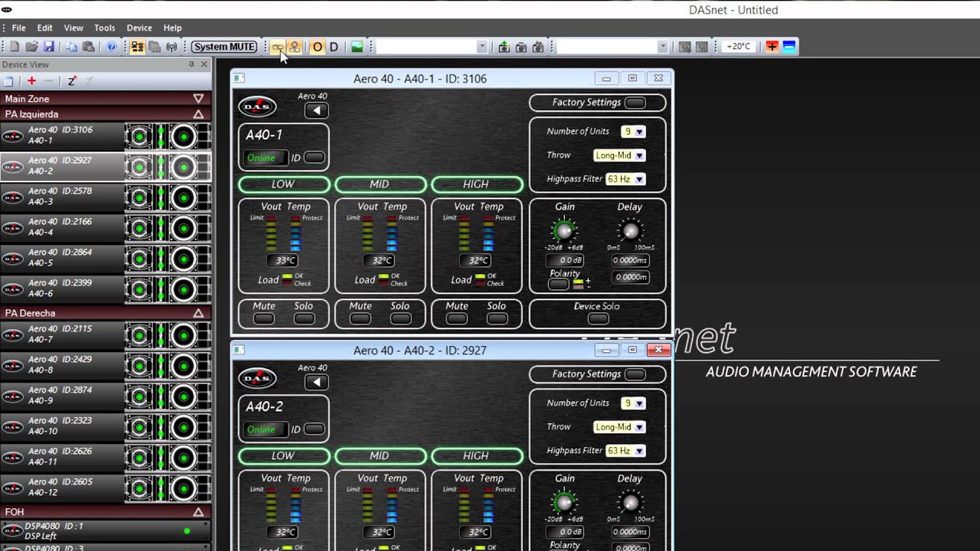
Task: Click the green landscape picture icon
Action: (x=357, y=47)
